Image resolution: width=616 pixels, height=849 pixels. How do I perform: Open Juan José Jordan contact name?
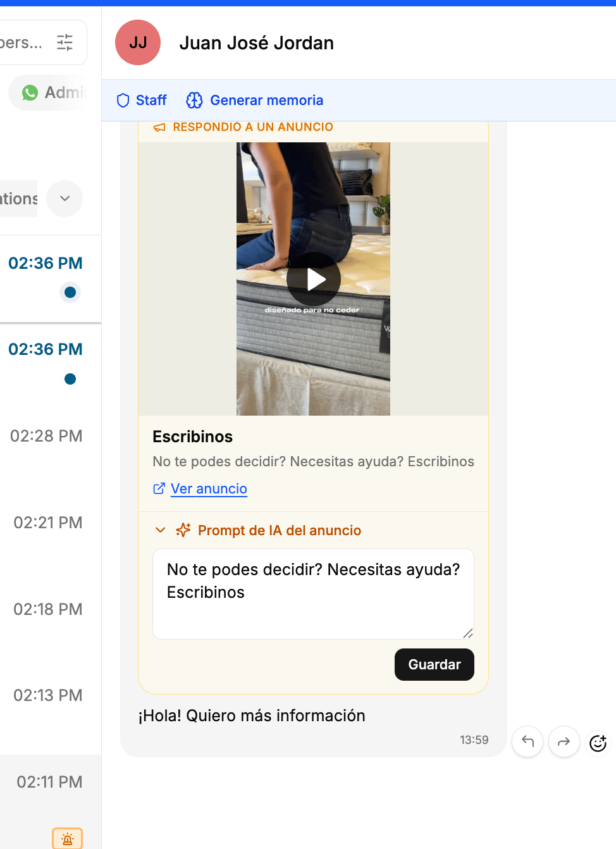point(256,43)
